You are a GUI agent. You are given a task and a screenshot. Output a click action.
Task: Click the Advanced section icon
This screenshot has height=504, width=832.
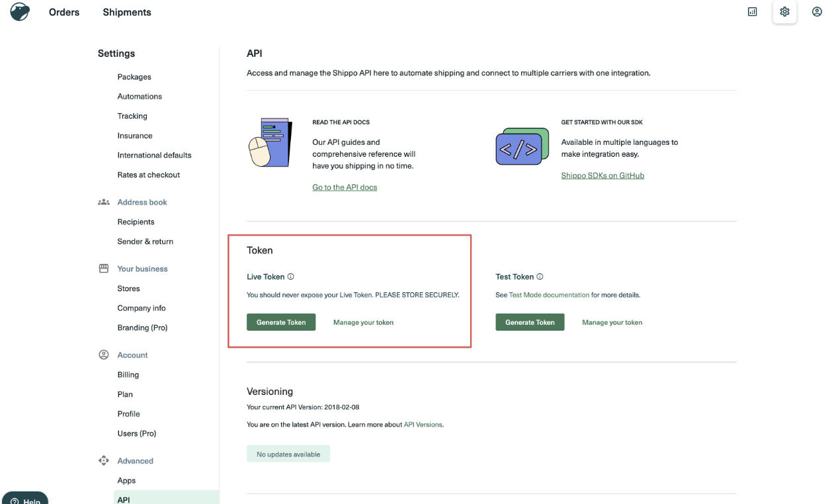[x=104, y=461]
